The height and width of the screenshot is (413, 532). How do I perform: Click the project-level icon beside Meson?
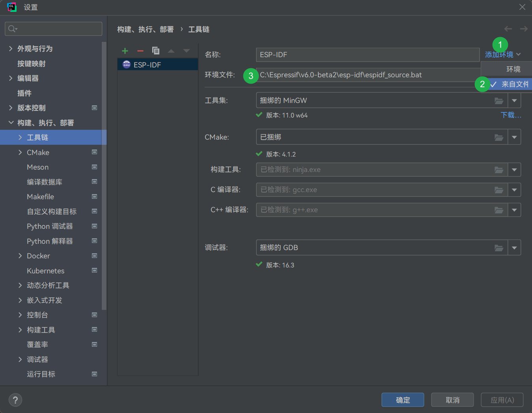[x=95, y=167]
